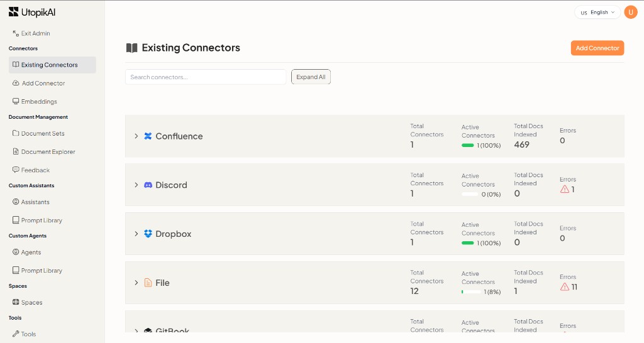Click the Expand All button
This screenshot has width=644, height=343.
311,77
